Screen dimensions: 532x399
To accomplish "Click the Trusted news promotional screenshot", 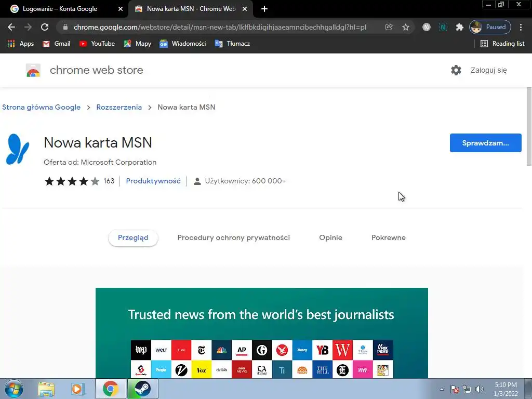I will pos(262,333).
